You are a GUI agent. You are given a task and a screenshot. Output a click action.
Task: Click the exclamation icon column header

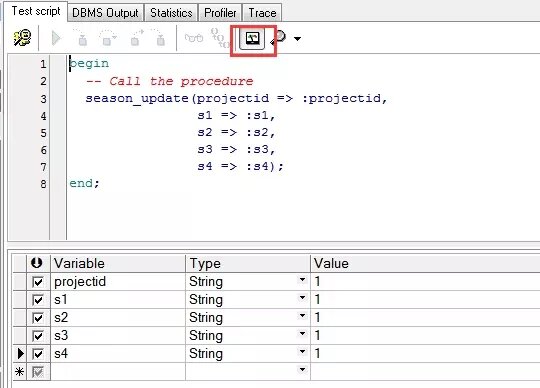[37, 264]
